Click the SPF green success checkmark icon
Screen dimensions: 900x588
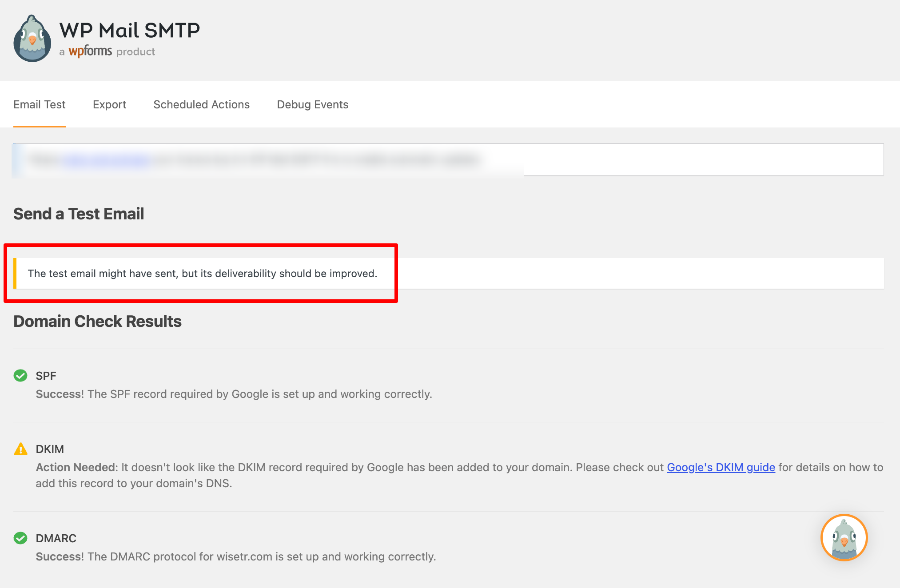20,376
